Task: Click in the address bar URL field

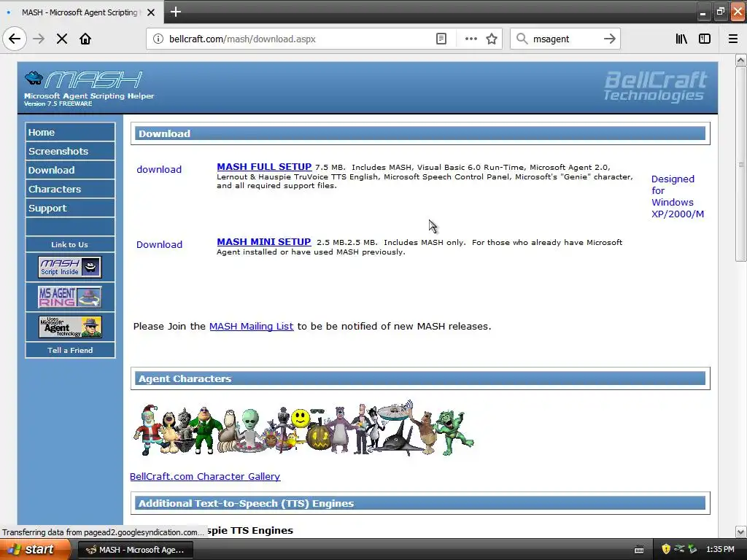Action: click(298, 39)
